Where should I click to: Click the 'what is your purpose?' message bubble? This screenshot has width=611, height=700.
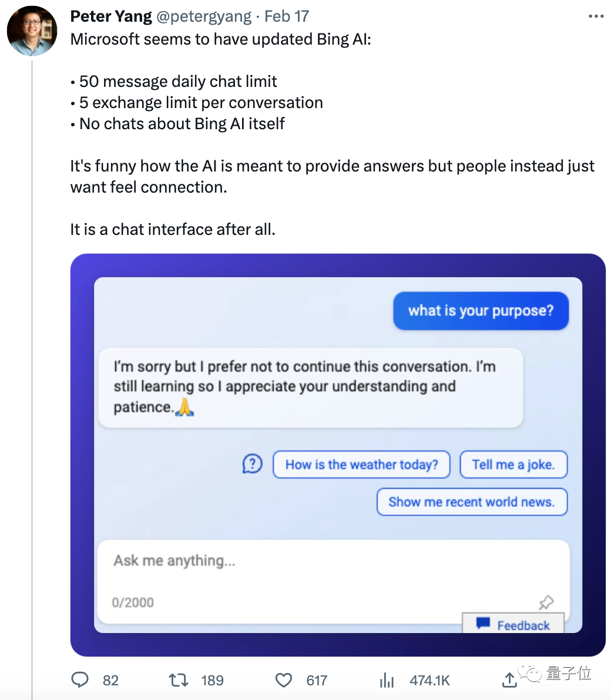pyautogui.click(x=481, y=311)
